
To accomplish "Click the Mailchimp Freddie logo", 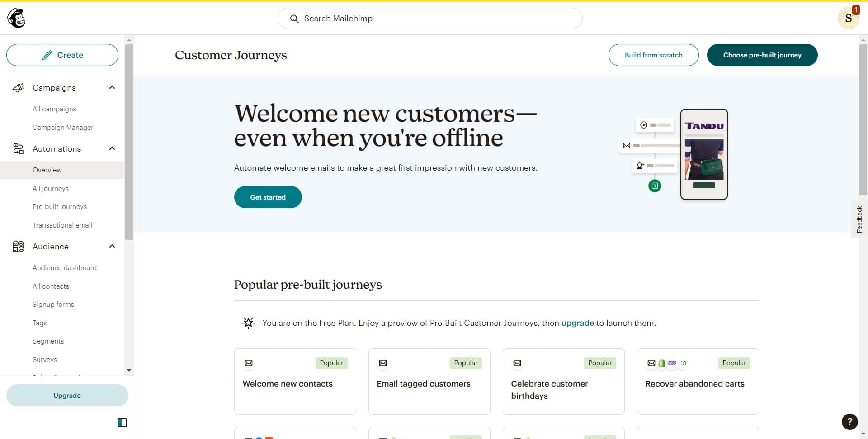I will [16, 18].
